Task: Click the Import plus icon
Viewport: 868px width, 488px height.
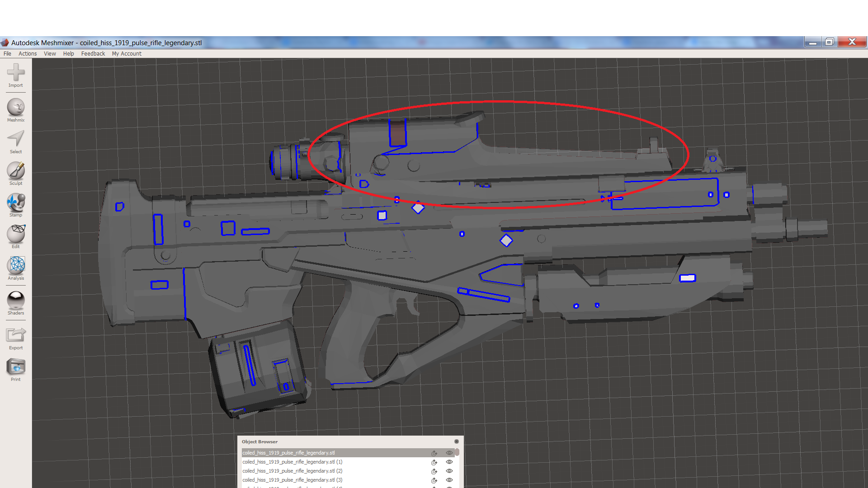Action: pyautogui.click(x=16, y=72)
